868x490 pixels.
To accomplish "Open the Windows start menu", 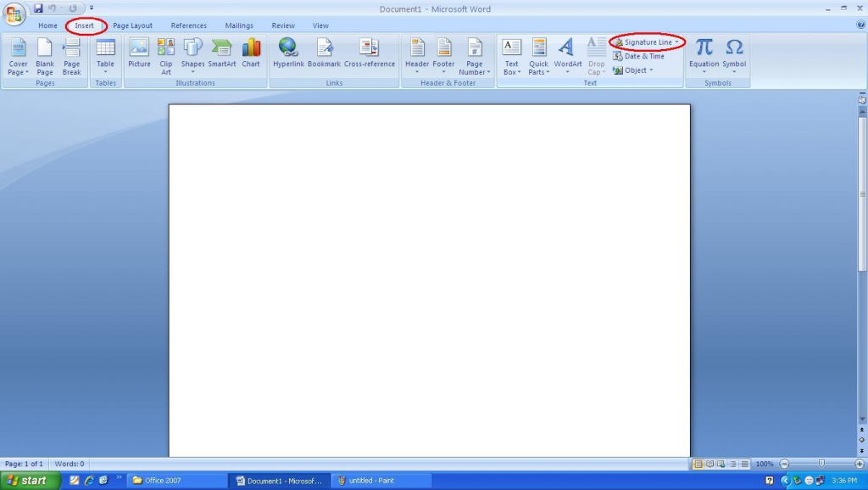I will tap(30, 481).
